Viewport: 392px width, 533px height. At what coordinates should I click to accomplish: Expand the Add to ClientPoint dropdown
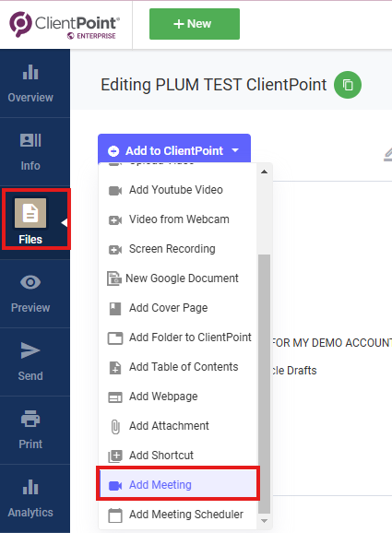174,150
